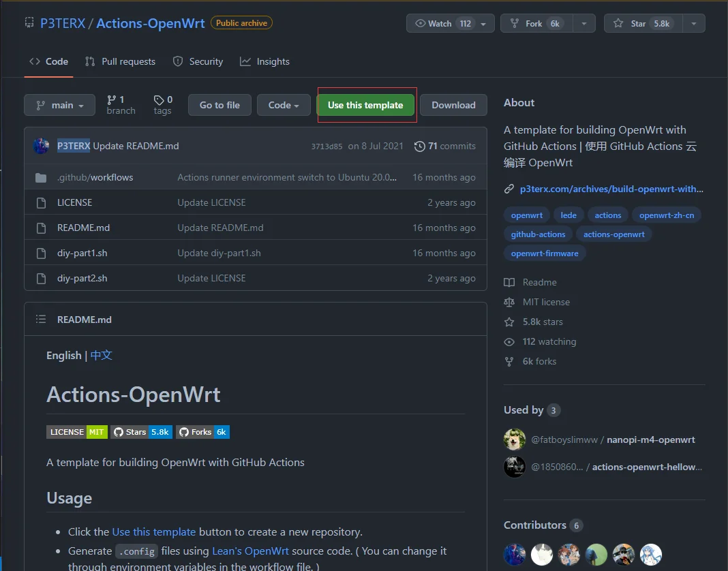Open the Insights tab
This screenshot has height=571, width=728.
point(264,62)
